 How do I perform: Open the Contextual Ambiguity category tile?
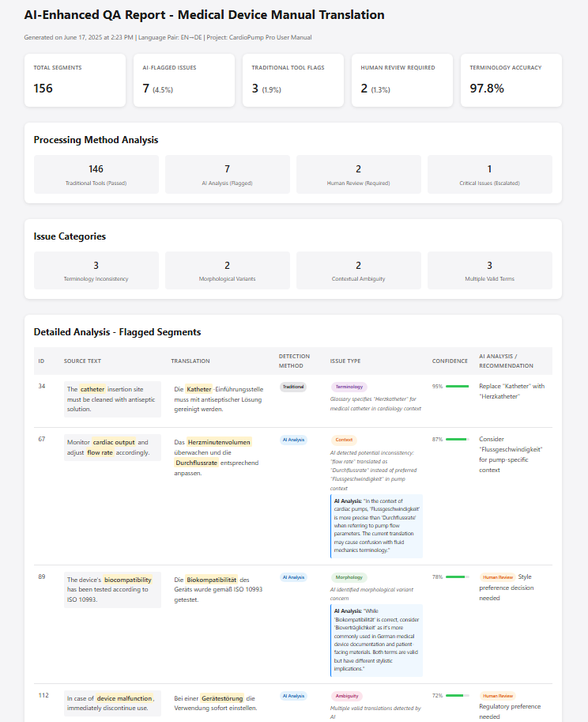coord(359,270)
